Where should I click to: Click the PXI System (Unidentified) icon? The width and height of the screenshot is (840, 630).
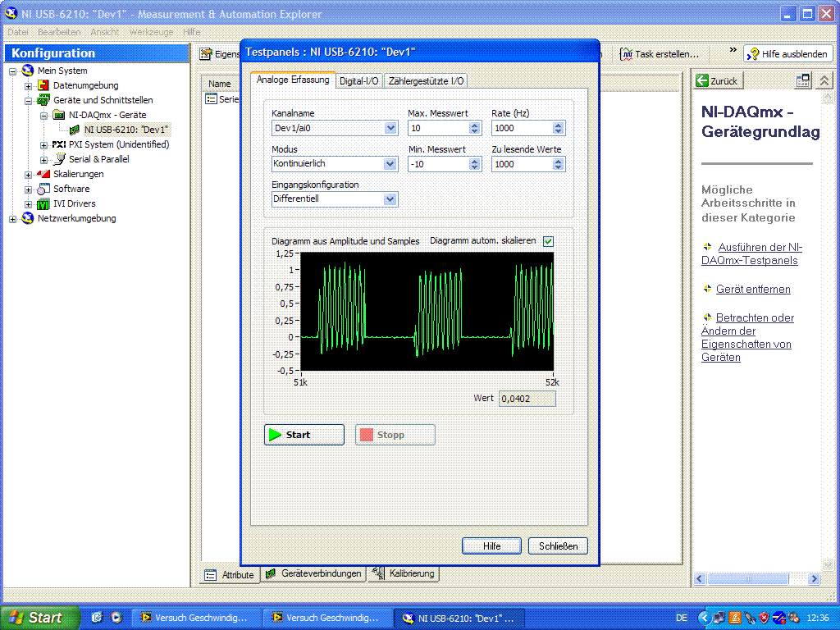pos(59,144)
